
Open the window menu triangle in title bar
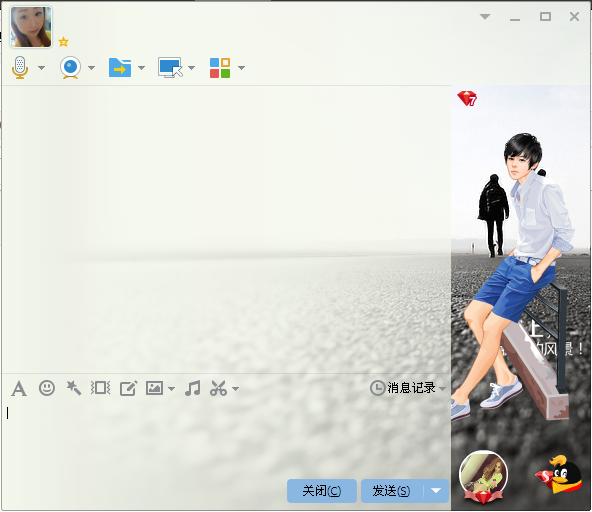(x=485, y=17)
